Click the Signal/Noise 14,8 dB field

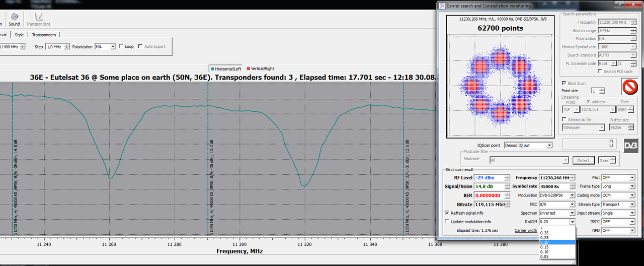(491, 186)
